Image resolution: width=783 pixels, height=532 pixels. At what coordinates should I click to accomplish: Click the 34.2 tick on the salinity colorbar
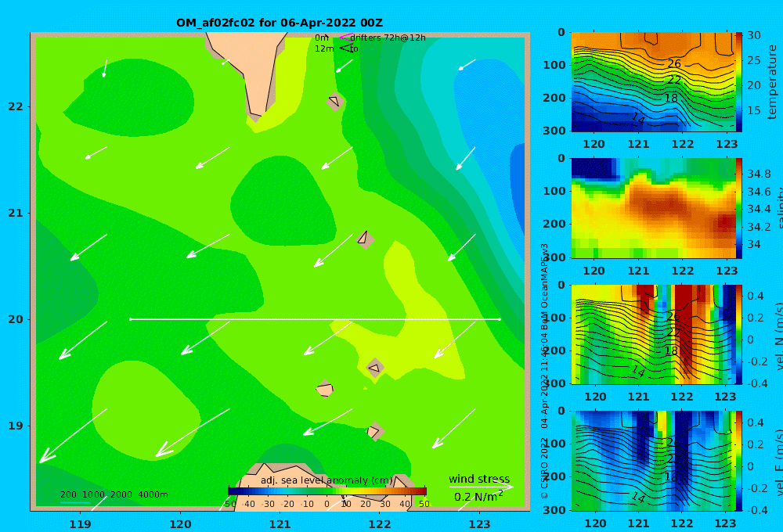pyautogui.click(x=759, y=227)
